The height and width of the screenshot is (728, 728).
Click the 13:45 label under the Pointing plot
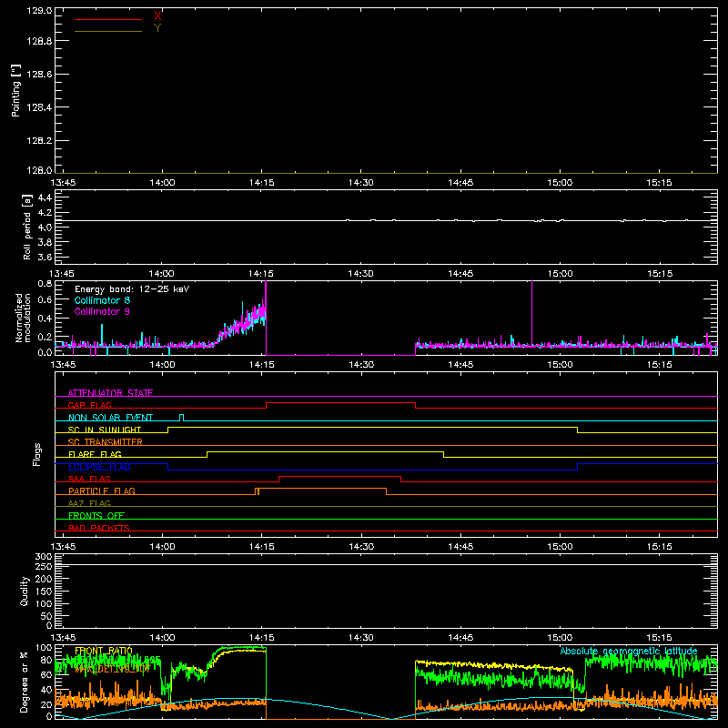[63, 183]
